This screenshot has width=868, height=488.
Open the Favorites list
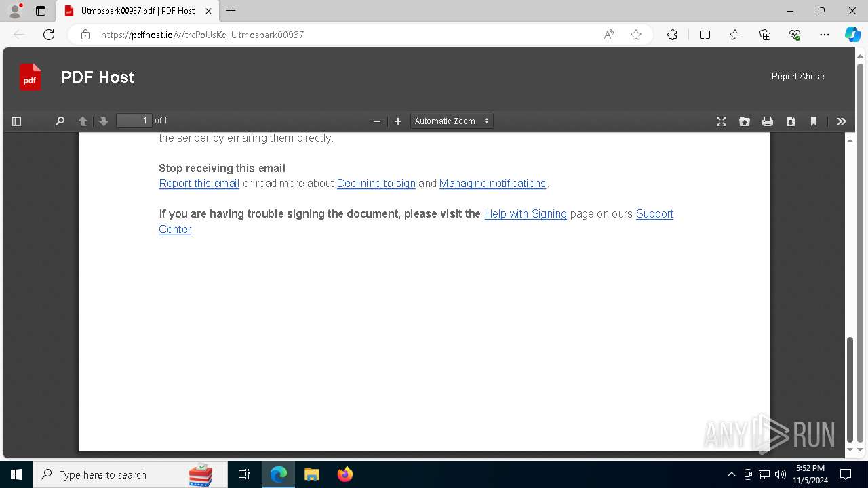(735, 35)
